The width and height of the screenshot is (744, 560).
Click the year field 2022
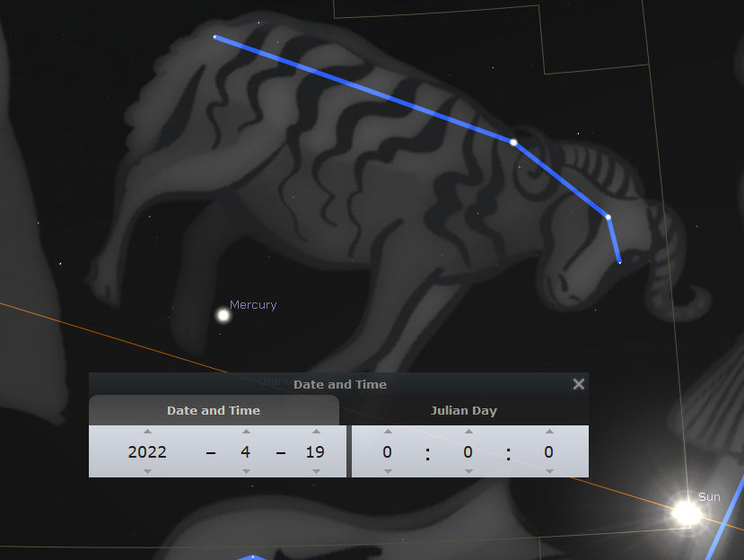coord(147,451)
